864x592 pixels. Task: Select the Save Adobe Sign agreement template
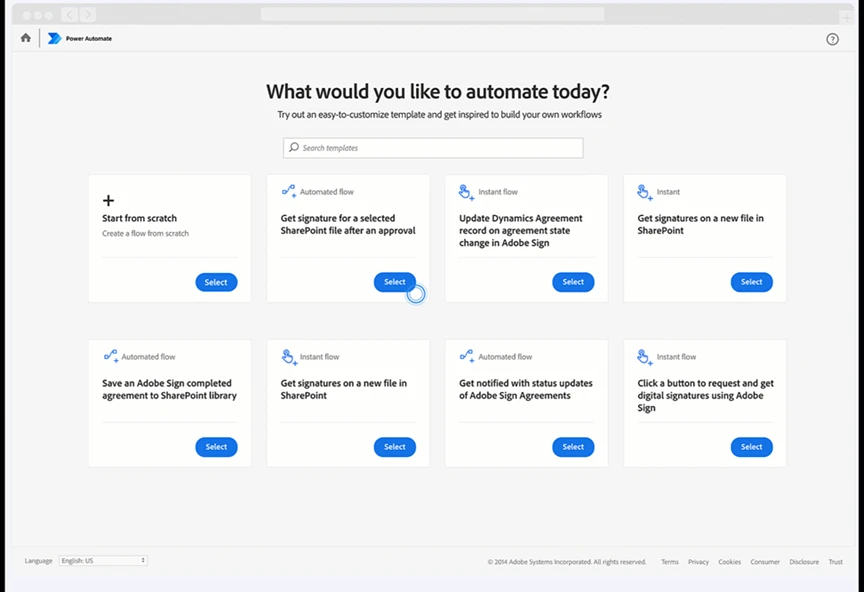coord(216,447)
